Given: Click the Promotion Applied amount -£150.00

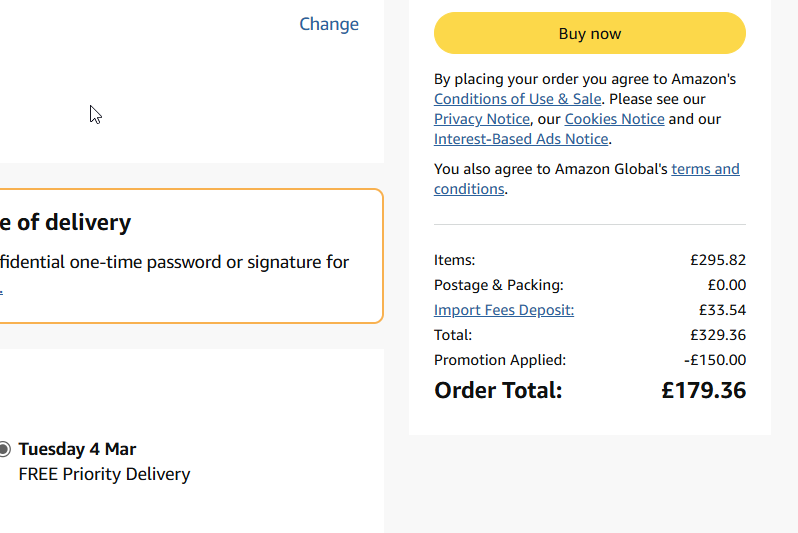Looking at the screenshot, I should [714, 360].
